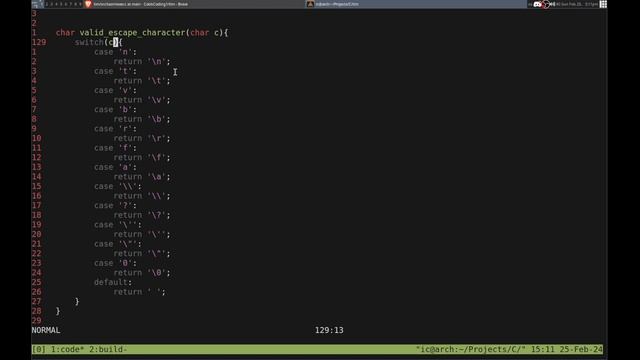Click the line return '\v';
The height and width of the screenshot is (360, 640).
coord(142,100)
